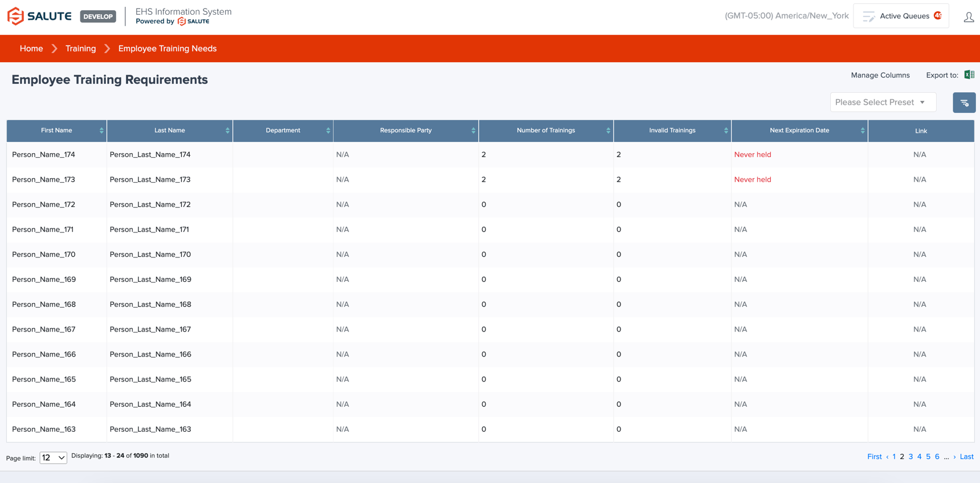Image resolution: width=980 pixels, height=483 pixels.
Task: Sort by Number of Trainings arrows
Action: pos(608,130)
